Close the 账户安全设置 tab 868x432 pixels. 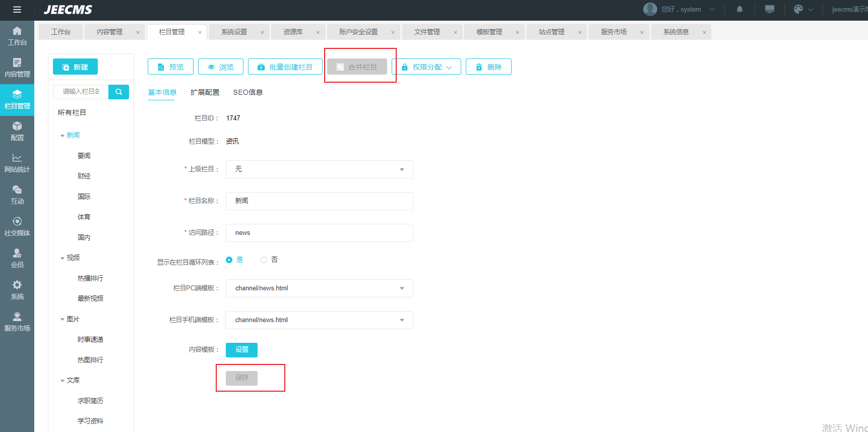[x=393, y=32]
